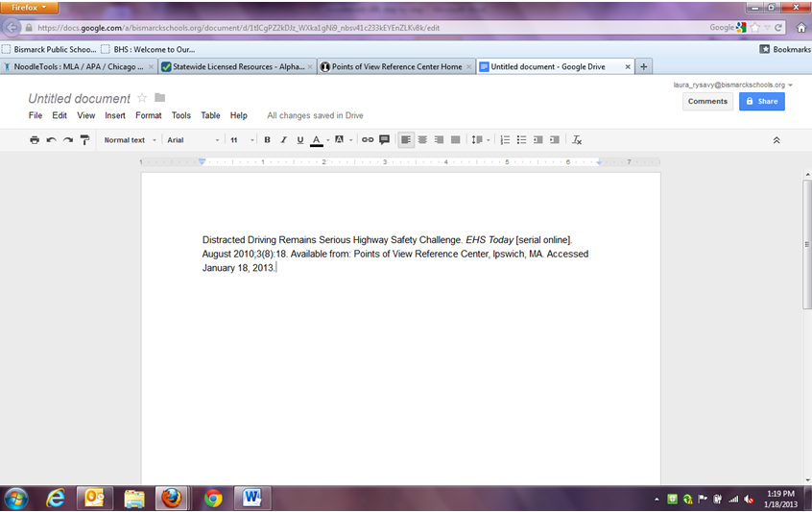The width and height of the screenshot is (812, 512).
Task: Open the Comments button
Action: 707,102
